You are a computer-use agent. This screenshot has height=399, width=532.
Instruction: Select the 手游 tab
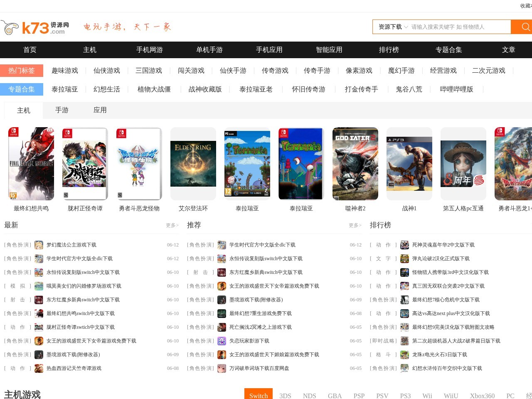(62, 110)
